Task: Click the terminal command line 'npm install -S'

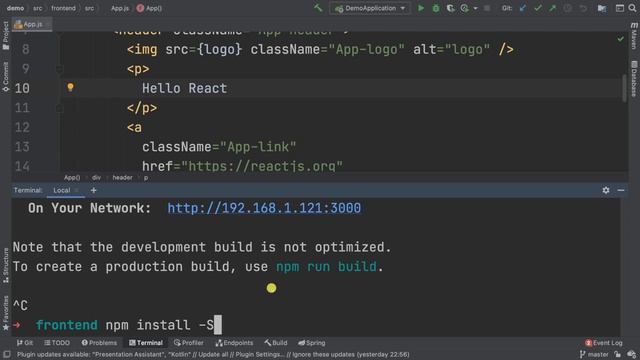Action: coord(159,325)
